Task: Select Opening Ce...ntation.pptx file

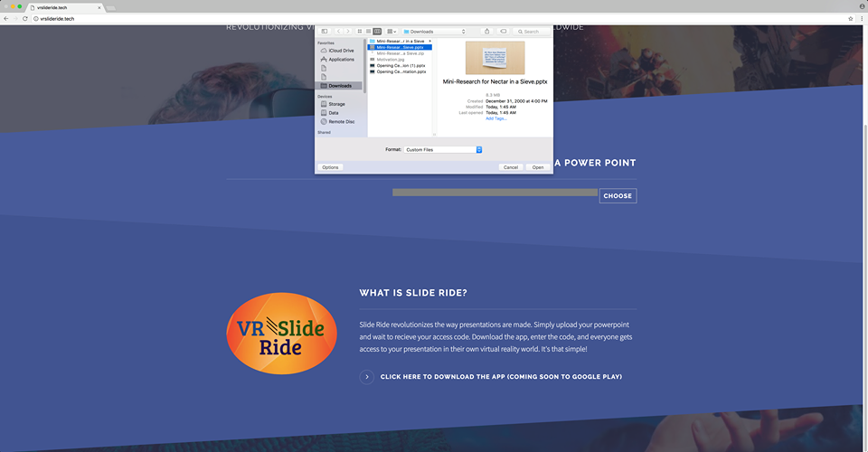Action: point(401,72)
